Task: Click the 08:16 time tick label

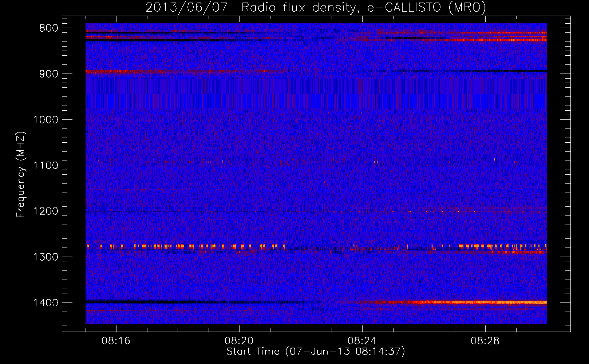Action: click(116, 341)
